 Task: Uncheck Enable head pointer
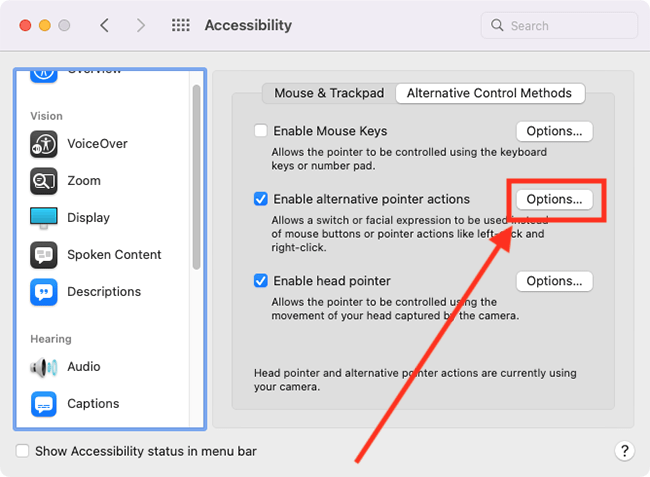point(260,281)
